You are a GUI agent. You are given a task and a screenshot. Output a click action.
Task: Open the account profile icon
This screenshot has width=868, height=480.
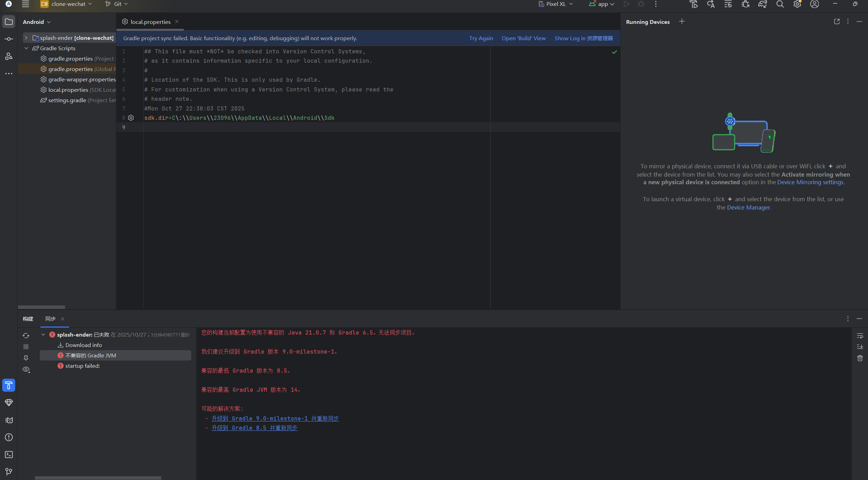tap(815, 4)
